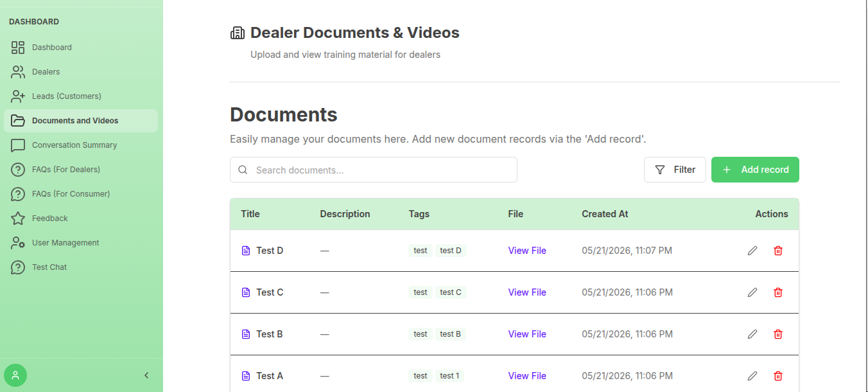Click the Test C title text

coord(270,292)
